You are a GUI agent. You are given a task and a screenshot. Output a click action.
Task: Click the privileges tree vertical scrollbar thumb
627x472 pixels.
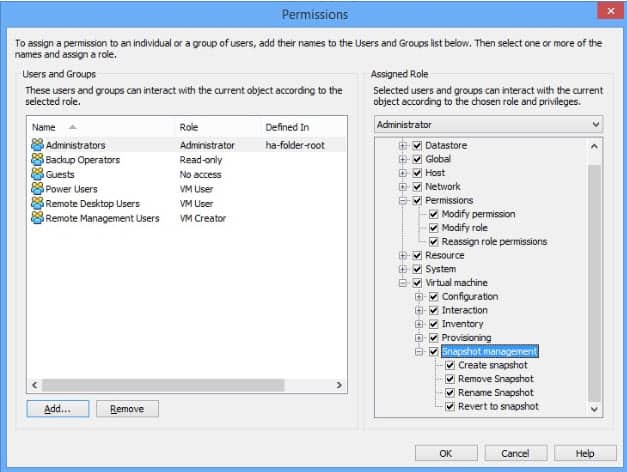point(594,283)
